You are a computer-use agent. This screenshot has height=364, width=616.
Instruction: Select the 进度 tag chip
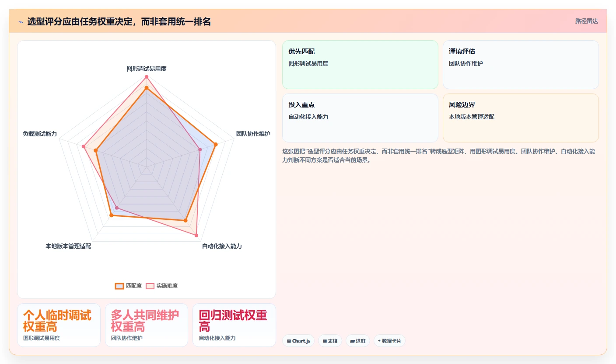pos(358,341)
